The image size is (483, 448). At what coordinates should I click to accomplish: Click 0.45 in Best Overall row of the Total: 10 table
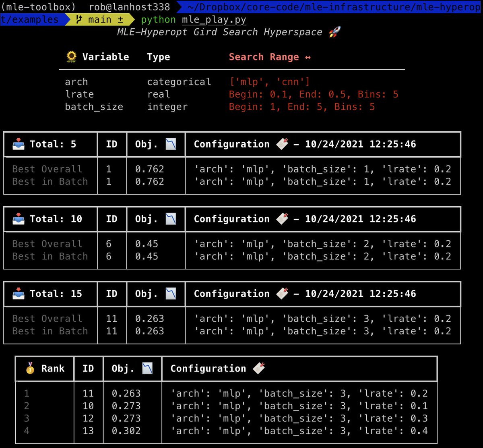point(147,244)
